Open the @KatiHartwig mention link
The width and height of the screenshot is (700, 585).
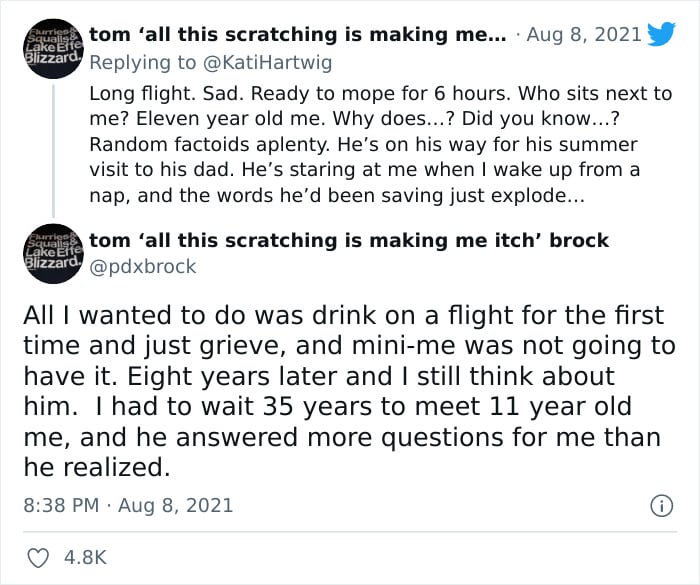(x=267, y=63)
